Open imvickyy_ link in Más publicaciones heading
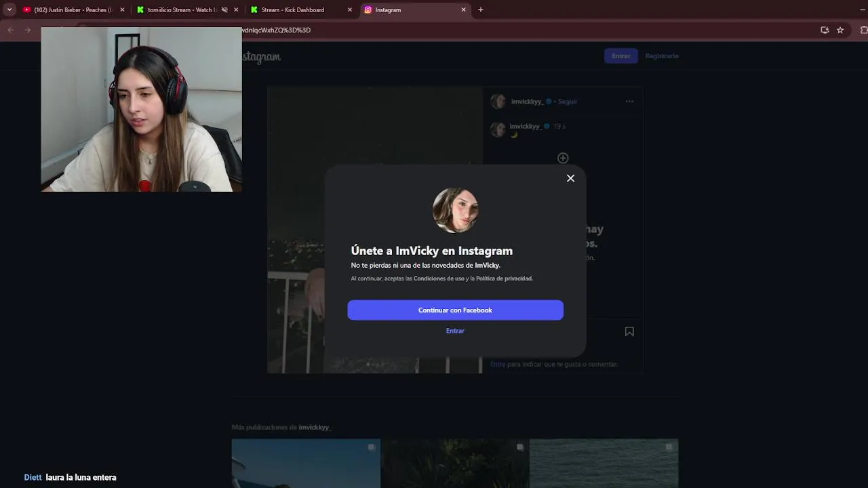This screenshot has height=488, width=868. tap(315, 428)
